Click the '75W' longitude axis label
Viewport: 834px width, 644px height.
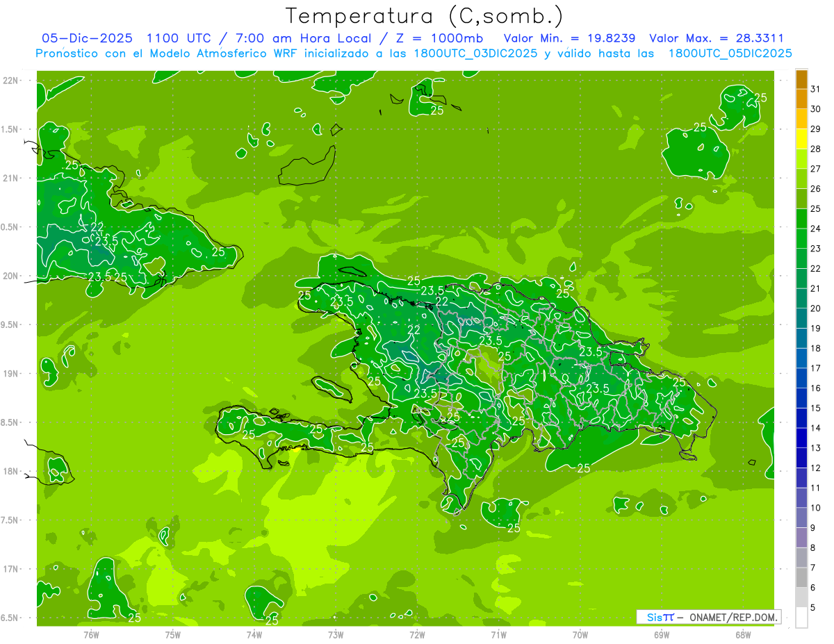tap(173, 635)
